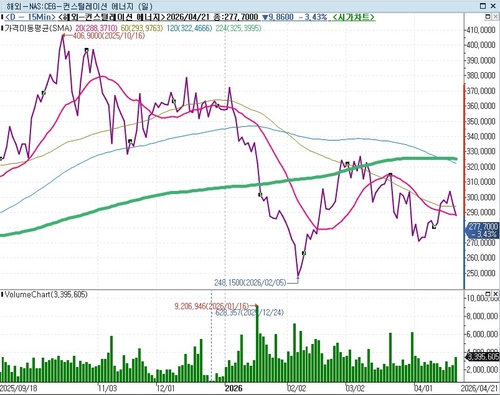Maximize the CEG chart window

[483, 6]
